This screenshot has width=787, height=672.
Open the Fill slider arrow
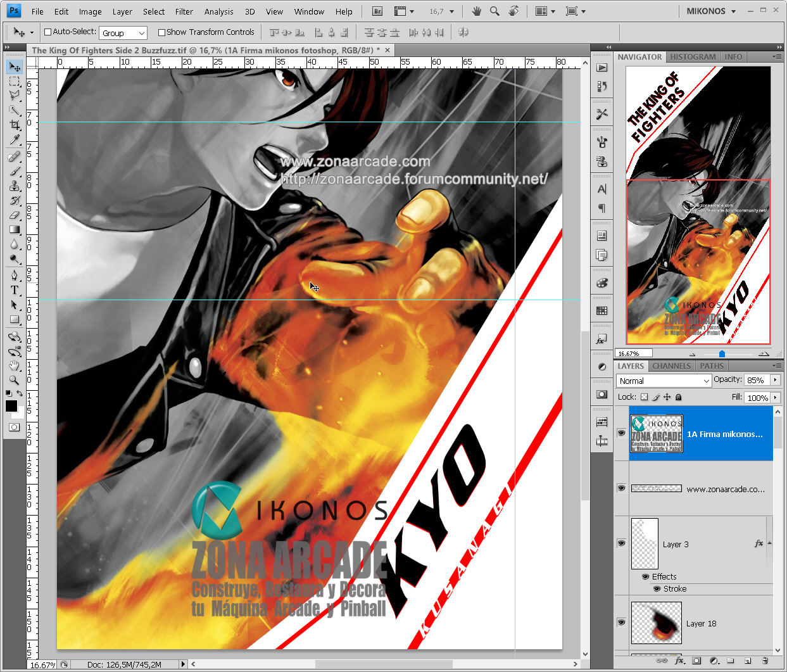tap(776, 398)
